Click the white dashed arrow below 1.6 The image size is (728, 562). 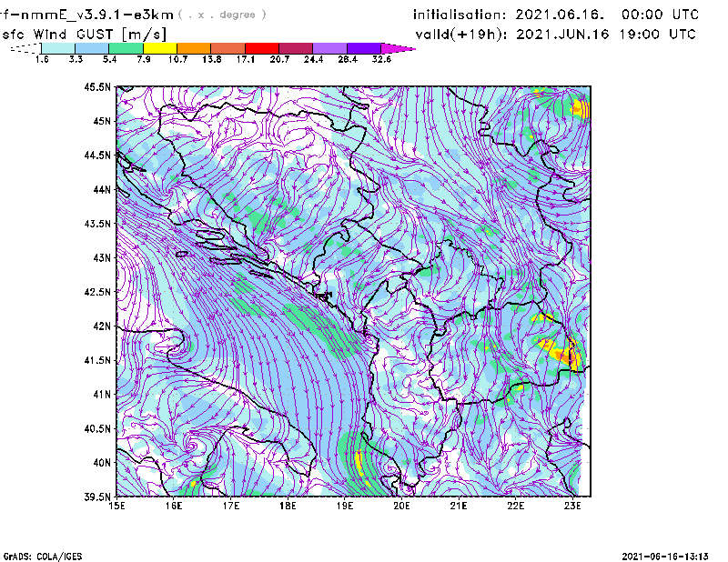[x=25, y=48]
